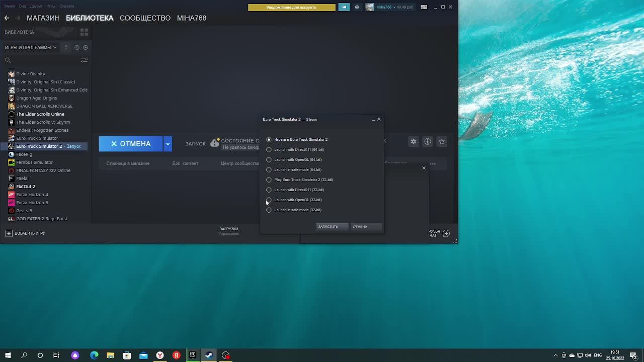Open the 'Страница в магазине' link
The height and width of the screenshot is (362, 644).
click(128, 163)
